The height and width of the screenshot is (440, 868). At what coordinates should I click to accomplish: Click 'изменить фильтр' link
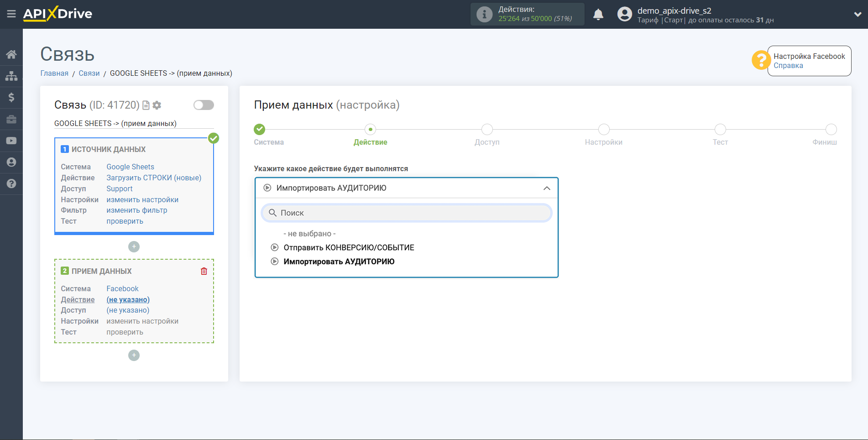click(137, 210)
